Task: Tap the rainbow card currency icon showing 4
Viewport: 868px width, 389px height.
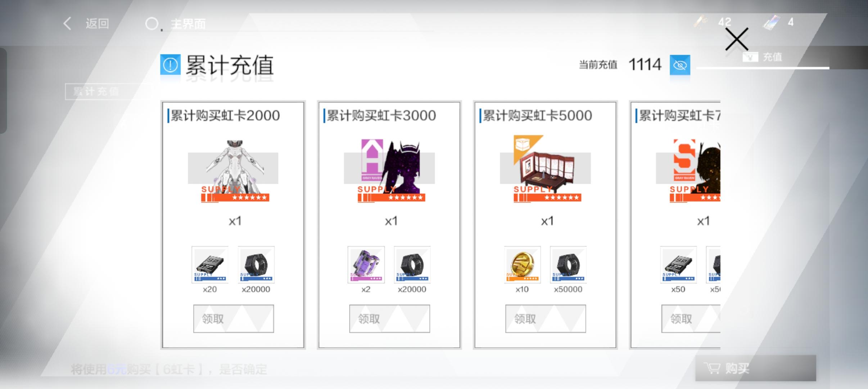Action: (x=771, y=22)
